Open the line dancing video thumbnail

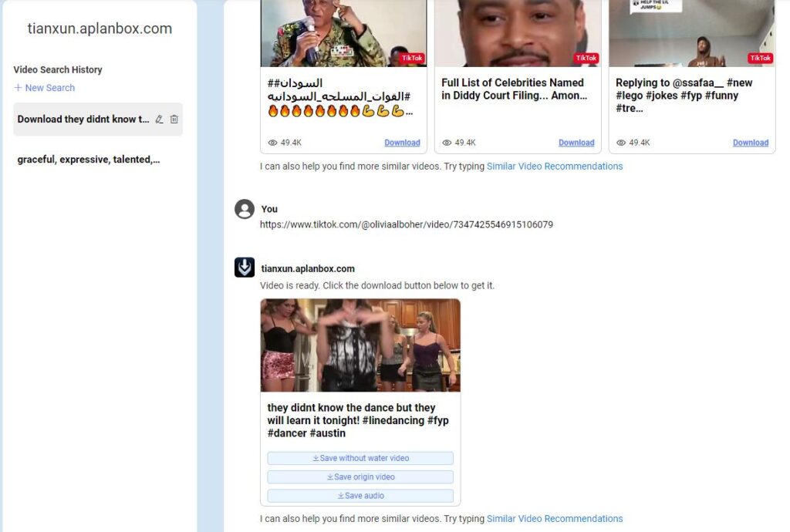pos(360,345)
